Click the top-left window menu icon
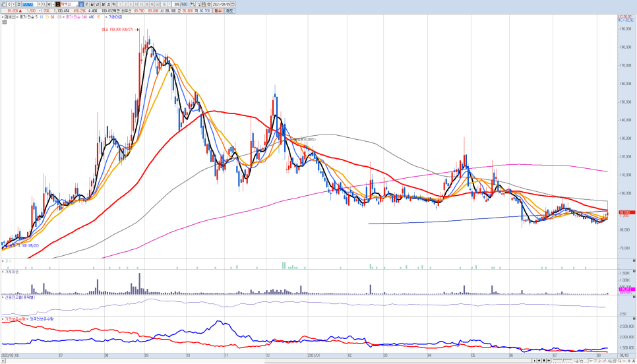The width and height of the screenshot is (637, 364). [3, 4]
